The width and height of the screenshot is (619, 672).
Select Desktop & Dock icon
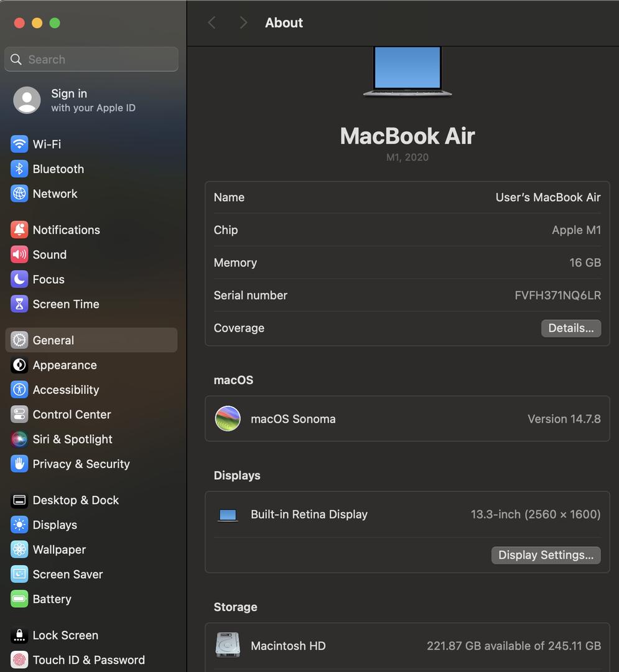point(19,500)
